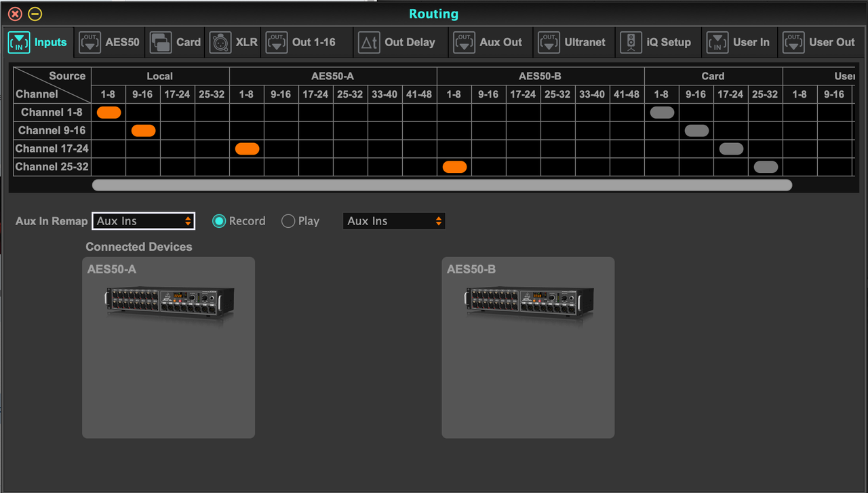Click the iQ Setup speaker icon
868x493 pixels.
point(631,42)
